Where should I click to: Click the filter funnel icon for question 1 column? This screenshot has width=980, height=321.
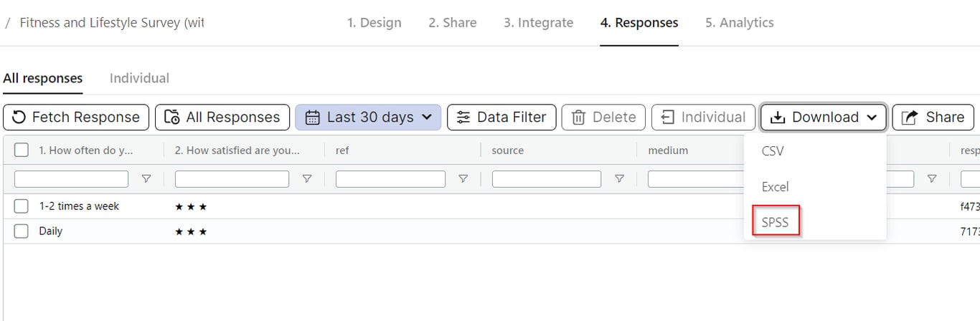tap(146, 179)
